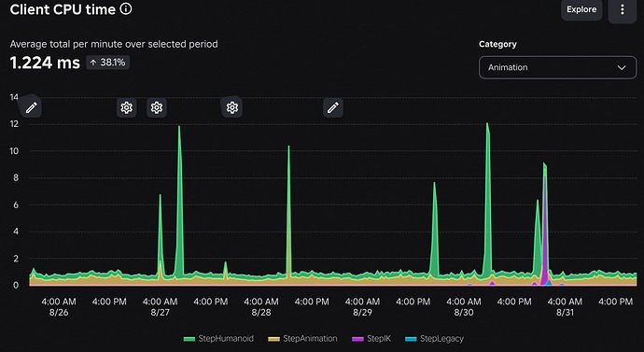Click the Average total per minute subtitle
This screenshot has height=352, width=644.
click(114, 44)
